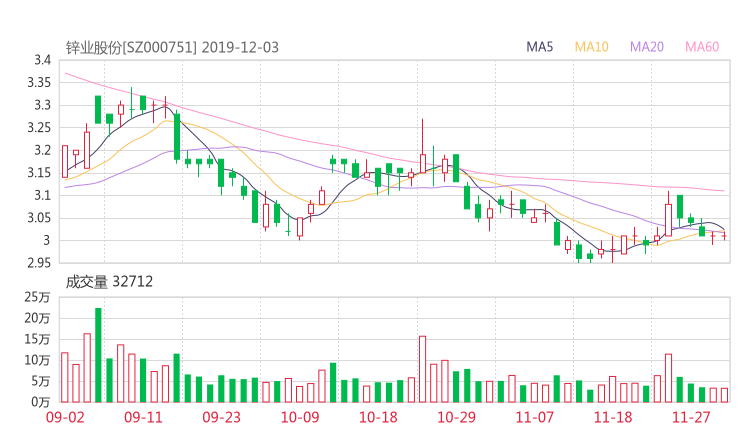Viewport: 740px width, 440px height.
Task: Click the 3.4 price axis label
Action: pyautogui.click(x=42, y=60)
